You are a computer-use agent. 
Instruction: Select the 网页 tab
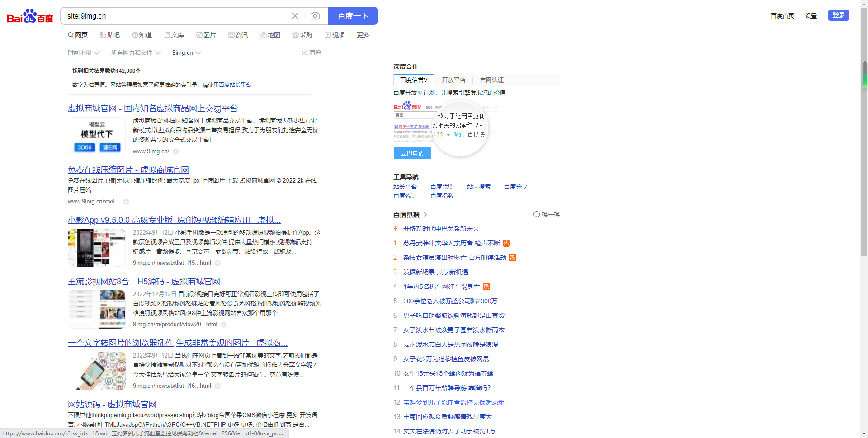(78, 35)
